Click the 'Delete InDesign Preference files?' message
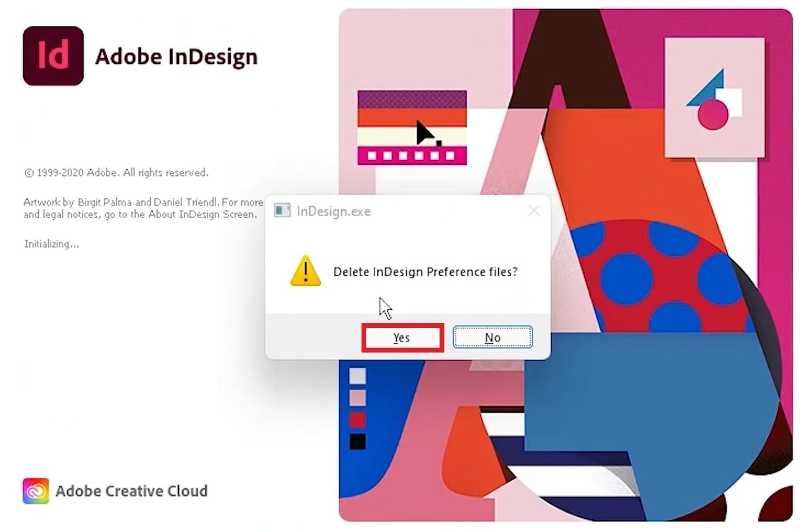This screenshot has width=800, height=532. (x=426, y=272)
